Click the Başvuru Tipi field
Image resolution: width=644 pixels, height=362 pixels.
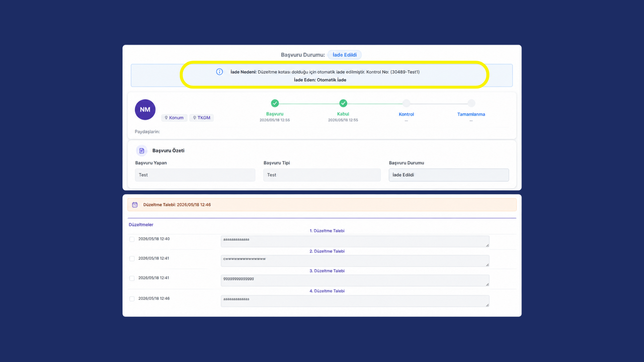[322, 175]
